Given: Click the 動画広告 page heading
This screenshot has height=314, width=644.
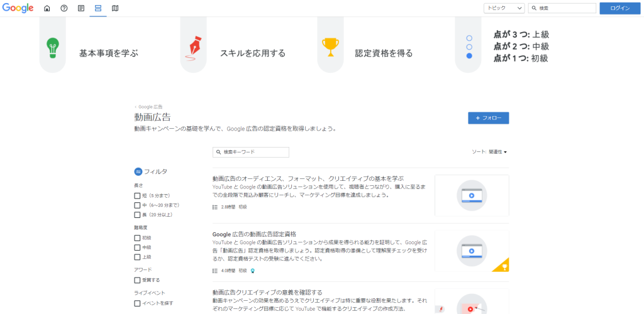Looking at the screenshot, I should pos(152,117).
